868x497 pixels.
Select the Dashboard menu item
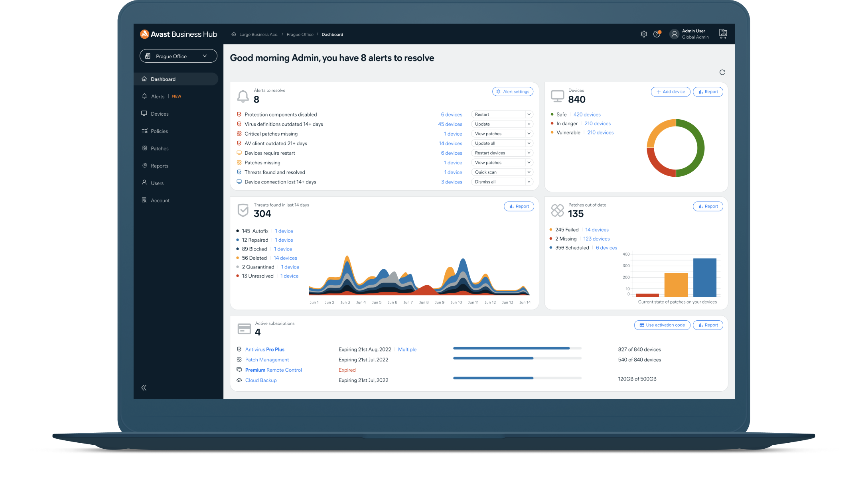pos(164,78)
